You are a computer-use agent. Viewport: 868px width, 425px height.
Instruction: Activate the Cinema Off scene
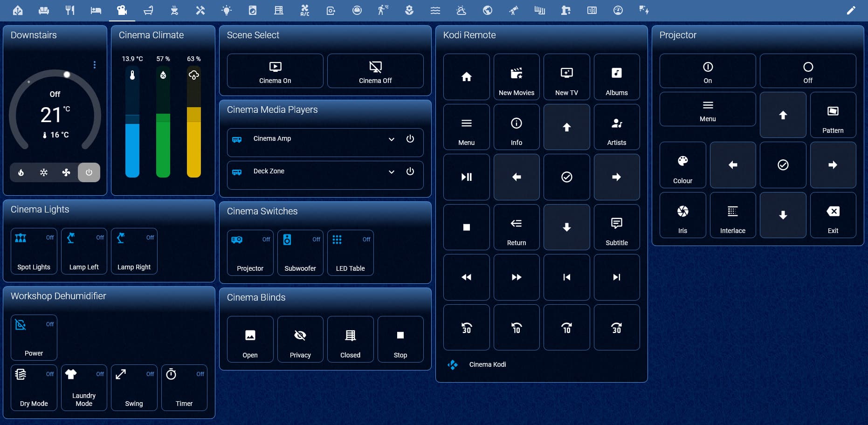click(375, 71)
